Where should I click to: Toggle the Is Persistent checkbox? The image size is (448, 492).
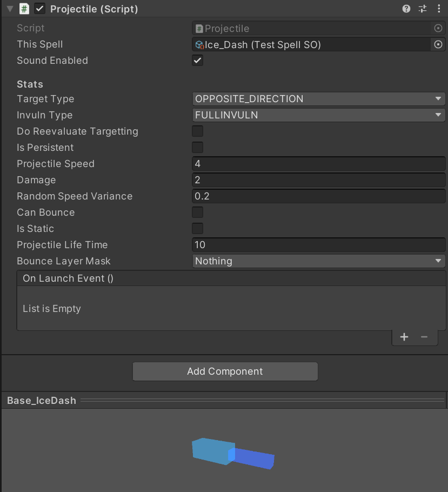click(x=198, y=147)
